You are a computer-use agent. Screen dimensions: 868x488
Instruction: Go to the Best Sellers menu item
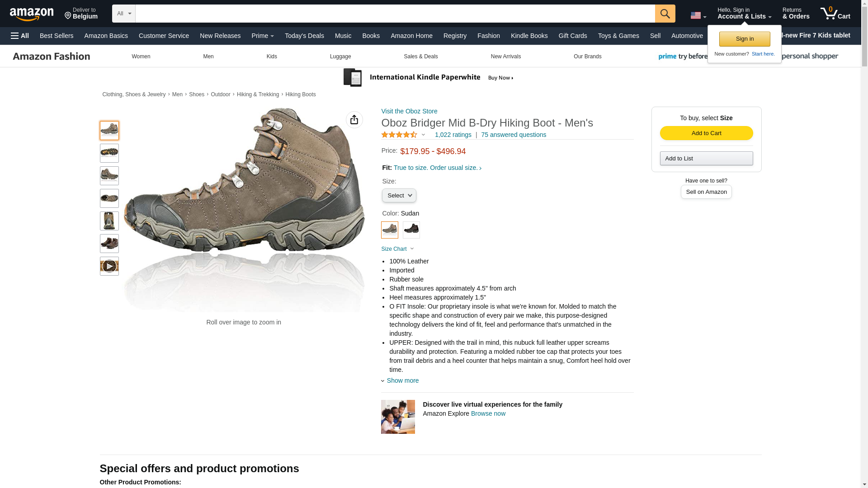(57, 36)
